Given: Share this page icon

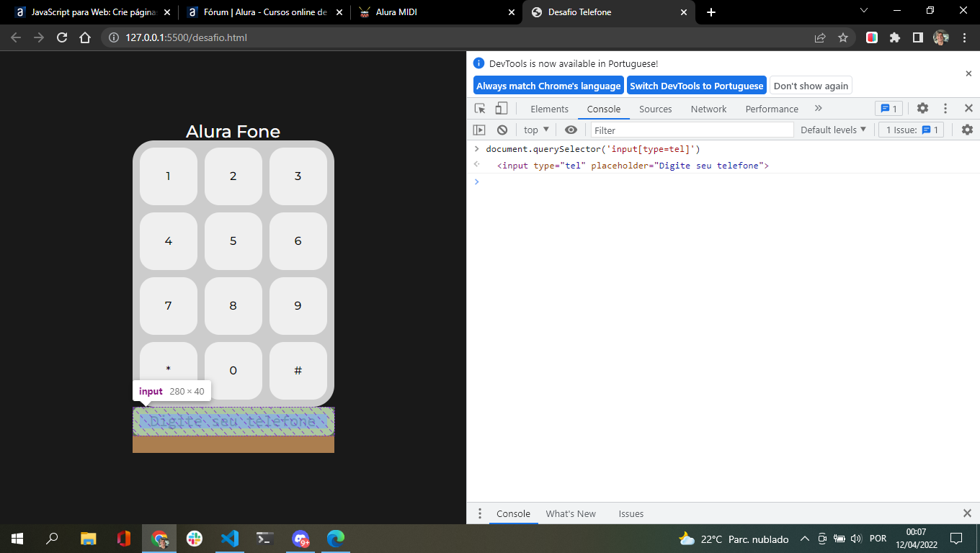Looking at the screenshot, I should 820,37.
